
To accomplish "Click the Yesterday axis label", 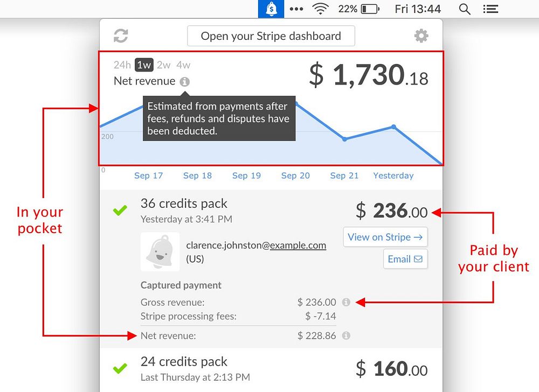I will (x=393, y=176).
